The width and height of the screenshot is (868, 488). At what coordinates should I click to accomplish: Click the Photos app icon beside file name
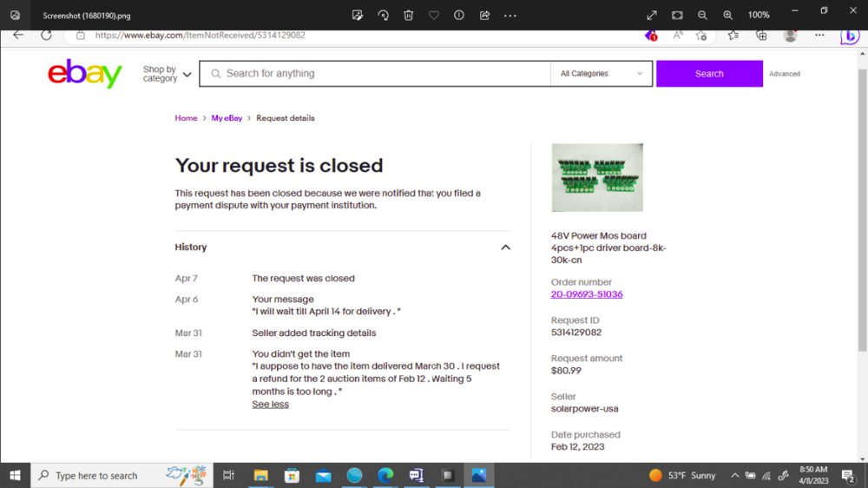pyautogui.click(x=15, y=16)
